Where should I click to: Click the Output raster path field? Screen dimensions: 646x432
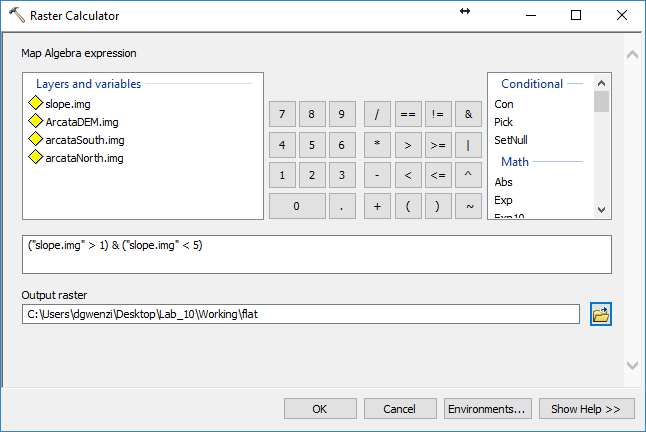pyautogui.click(x=301, y=314)
